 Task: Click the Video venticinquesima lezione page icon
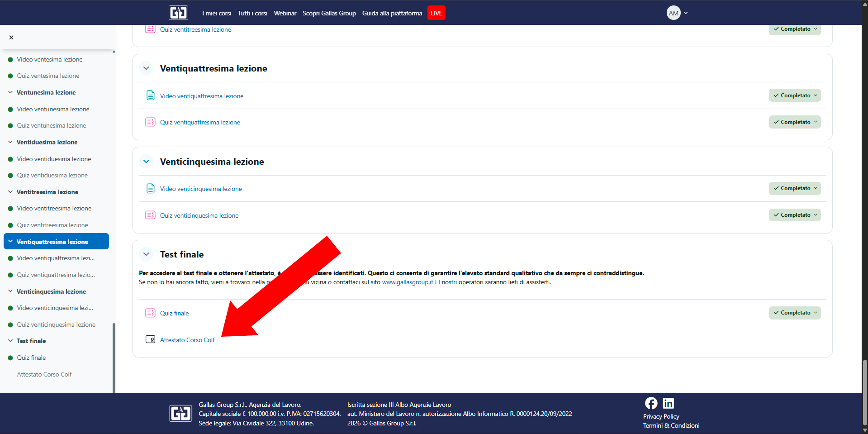[x=150, y=188]
